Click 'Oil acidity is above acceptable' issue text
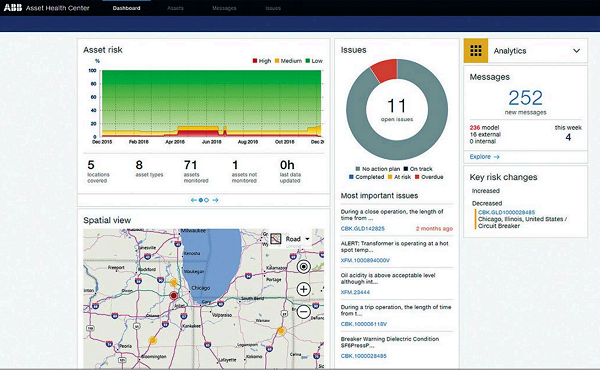 pos(388,278)
